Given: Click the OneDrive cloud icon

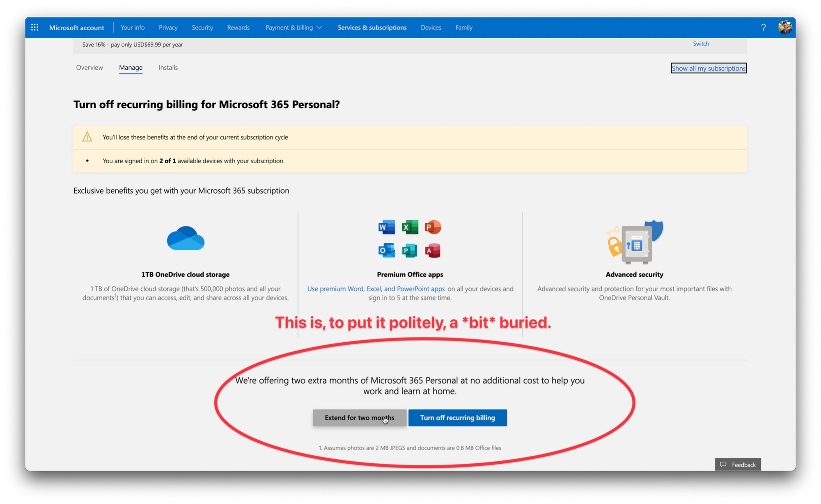Looking at the screenshot, I should pos(186,238).
